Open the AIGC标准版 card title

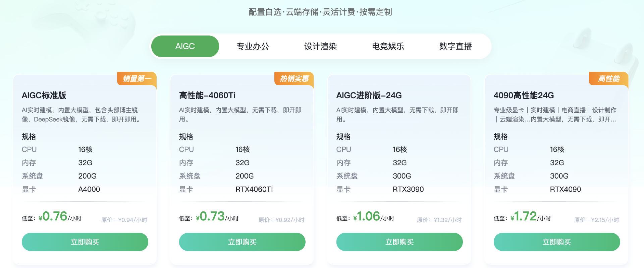(x=44, y=95)
